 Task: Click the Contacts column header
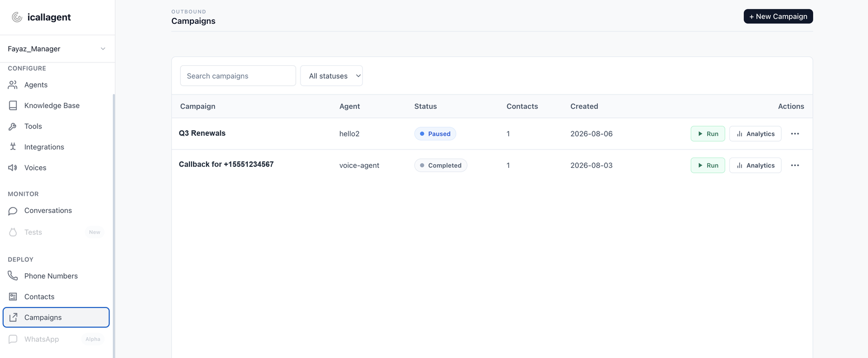click(x=522, y=106)
